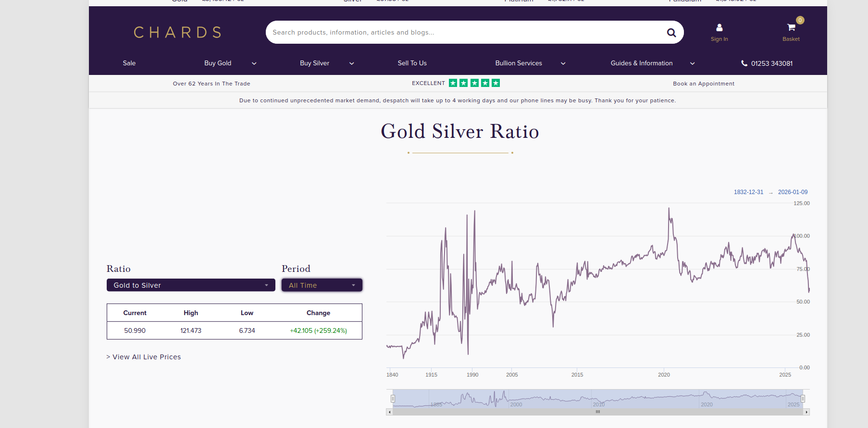The width and height of the screenshot is (868, 428).
Task: Expand the Guides & Information chevron
Action: point(692,63)
